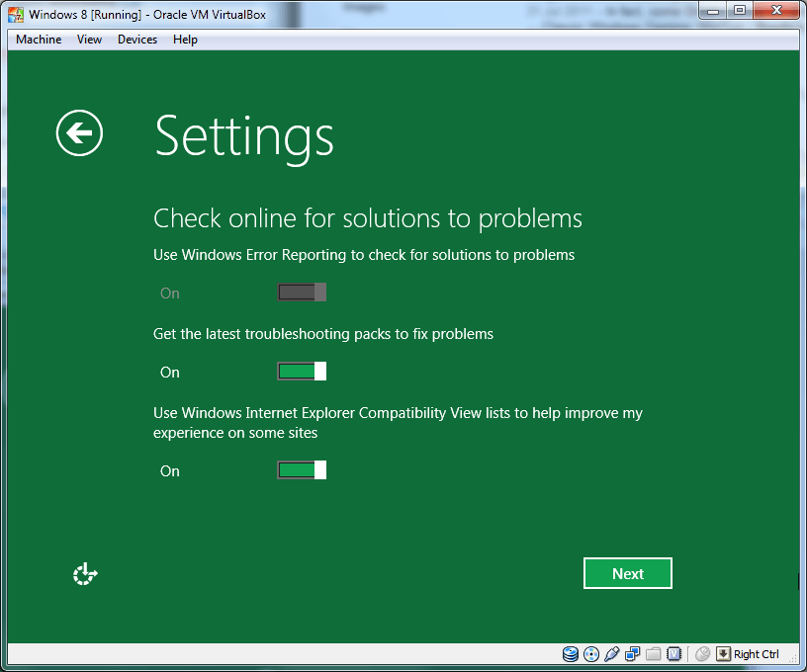Close the VirtualBox window

[x=776, y=10]
